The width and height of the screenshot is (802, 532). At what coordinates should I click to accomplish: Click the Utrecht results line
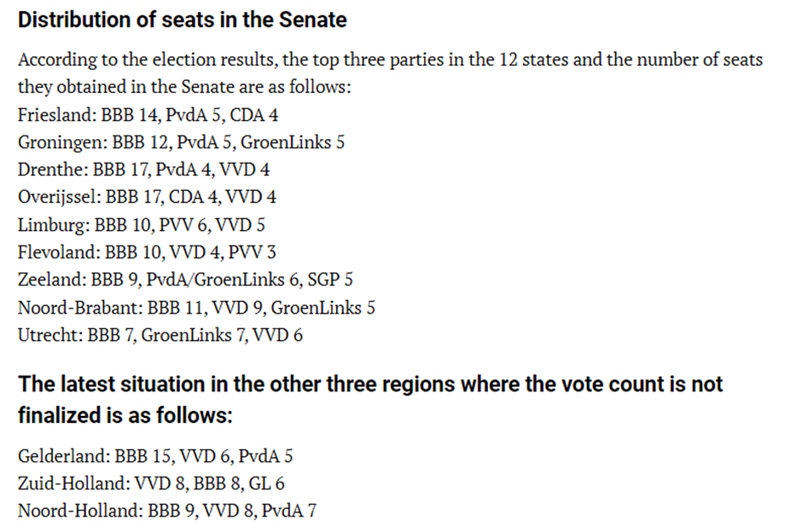tap(160, 335)
